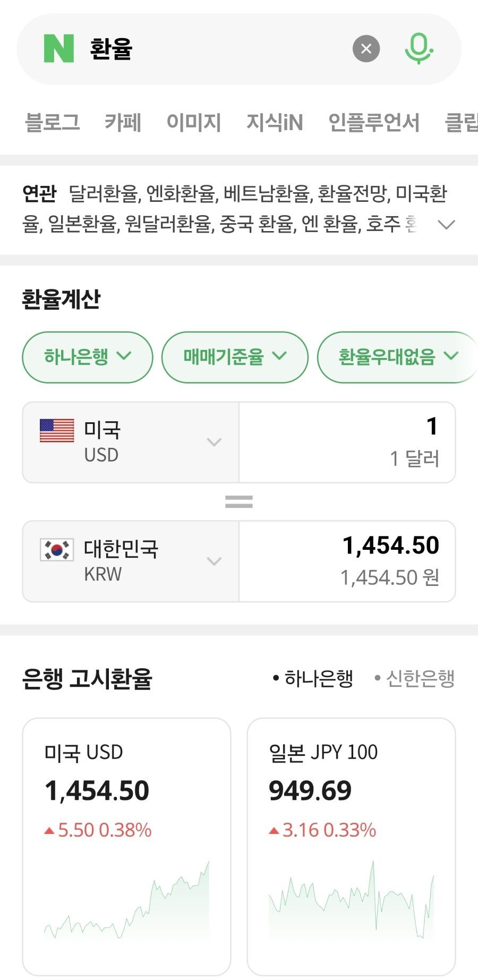Switch to the 블로그 tab

pyautogui.click(x=52, y=123)
